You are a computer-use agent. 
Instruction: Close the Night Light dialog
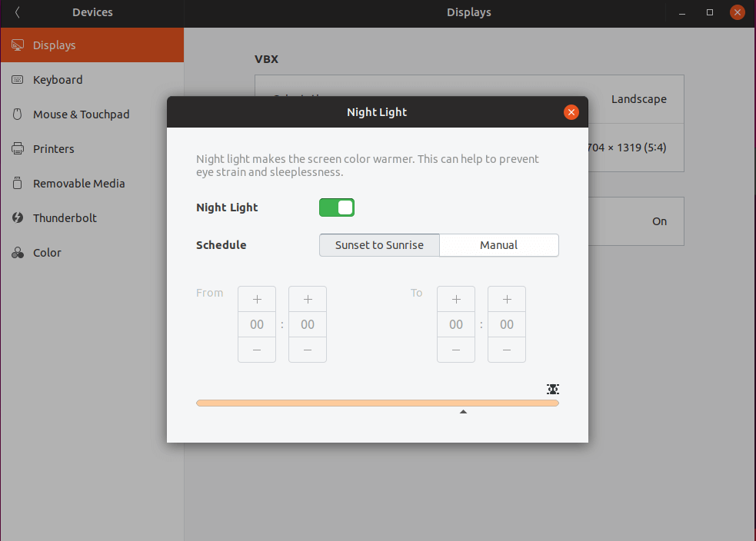(x=571, y=112)
